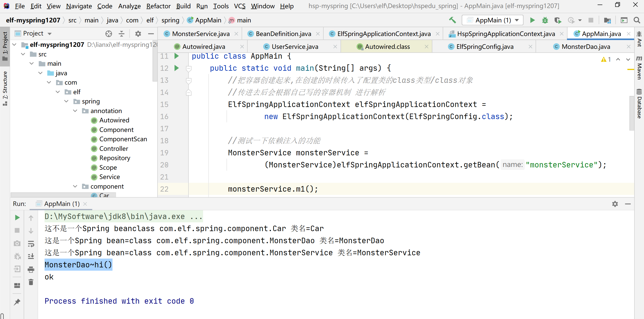Open the VCS menu in menu bar
The width and height of the screenshot is (644, 319).
(x=240, y=5)
